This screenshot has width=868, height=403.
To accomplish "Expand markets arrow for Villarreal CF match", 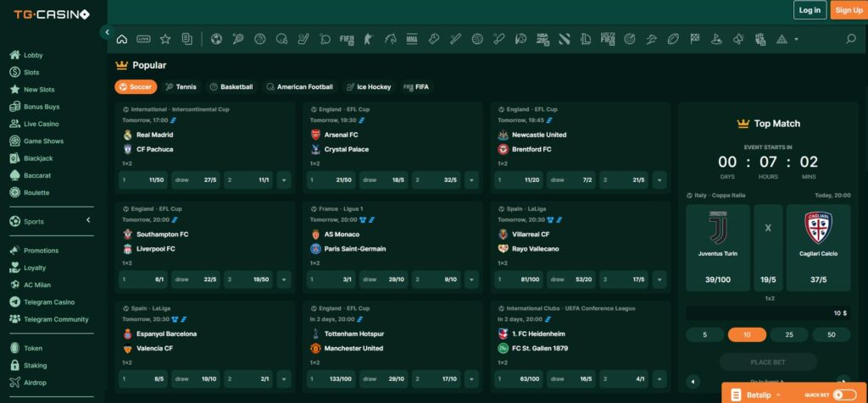I will 659,279.
